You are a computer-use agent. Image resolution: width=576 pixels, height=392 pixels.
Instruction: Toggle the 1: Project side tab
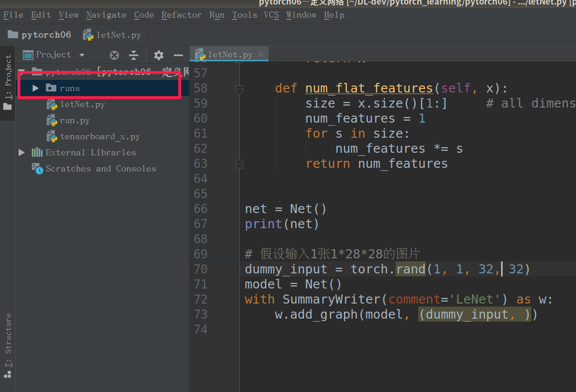click(x=8, y=82)
